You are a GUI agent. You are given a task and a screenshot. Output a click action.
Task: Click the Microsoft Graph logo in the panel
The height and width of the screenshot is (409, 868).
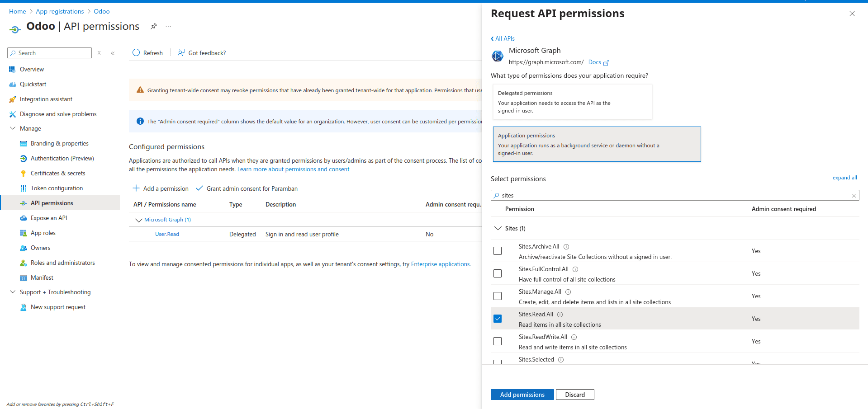(498, 56)
